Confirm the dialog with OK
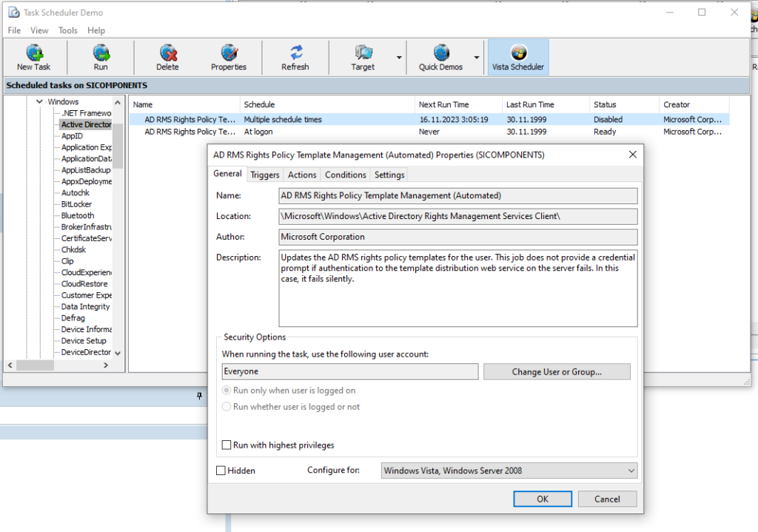The image size is (758, 532). click(x=542, y=499)
